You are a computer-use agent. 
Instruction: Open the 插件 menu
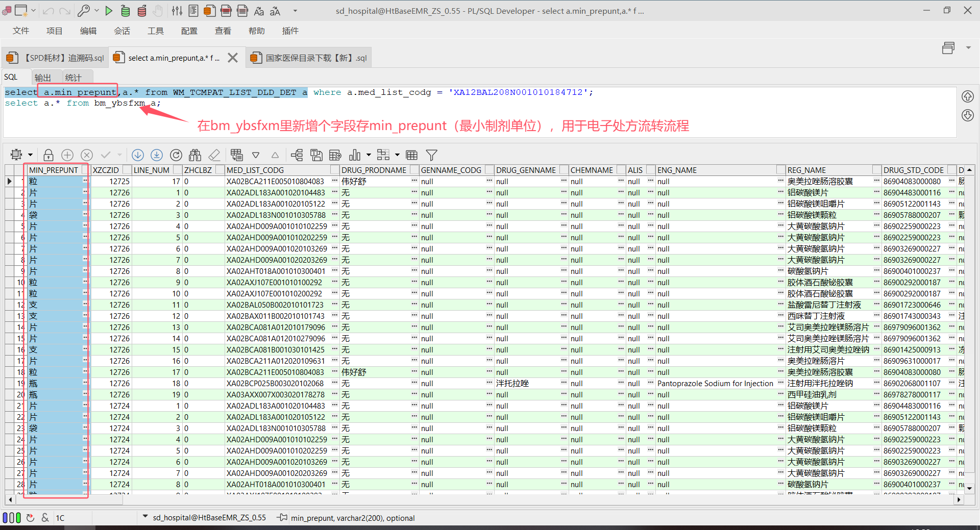pos(290,31)
